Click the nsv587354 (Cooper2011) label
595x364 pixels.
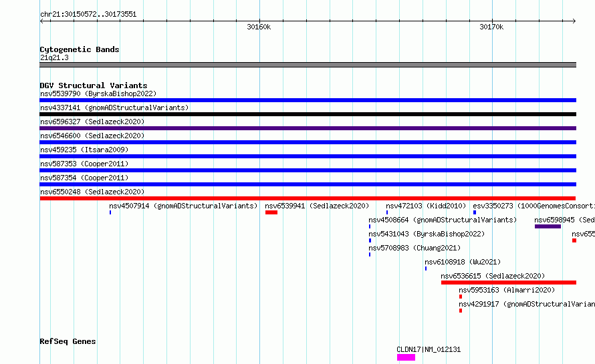click(x=84, y=178)
